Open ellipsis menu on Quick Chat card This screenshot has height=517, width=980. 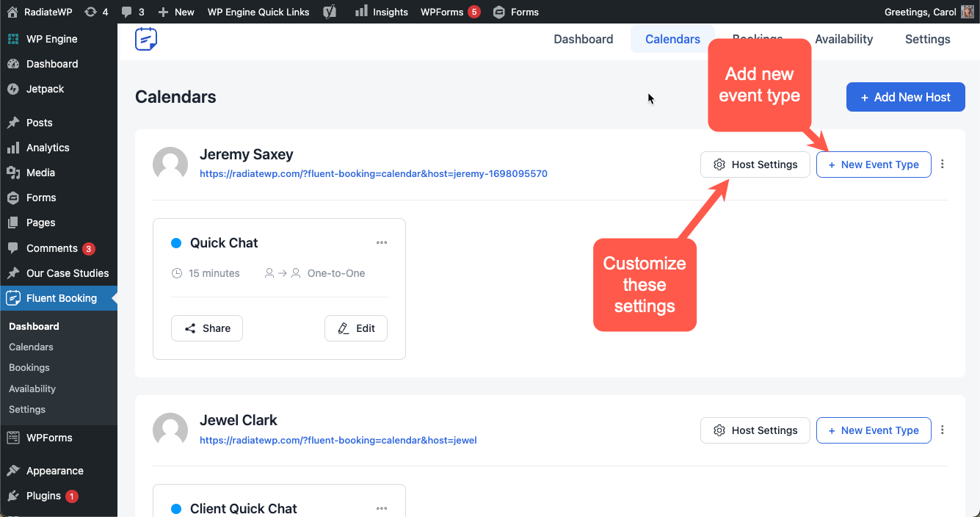382,242
